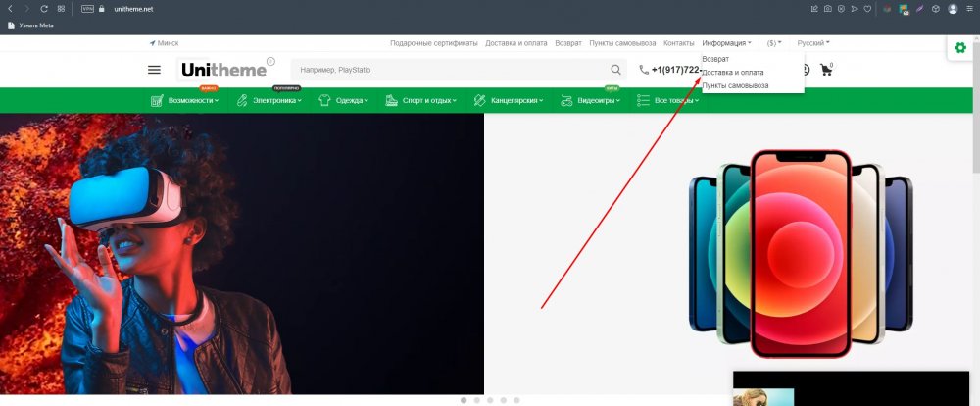The width and height of the screenshot is (980, 406).
Task: Click the padlock site security icon
Action: coord(101,9)
